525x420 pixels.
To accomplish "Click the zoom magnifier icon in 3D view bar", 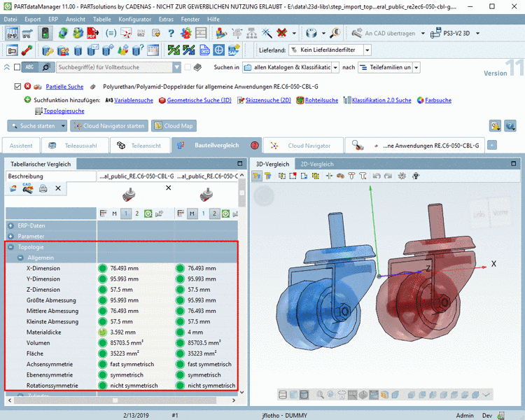I will 320,395.
